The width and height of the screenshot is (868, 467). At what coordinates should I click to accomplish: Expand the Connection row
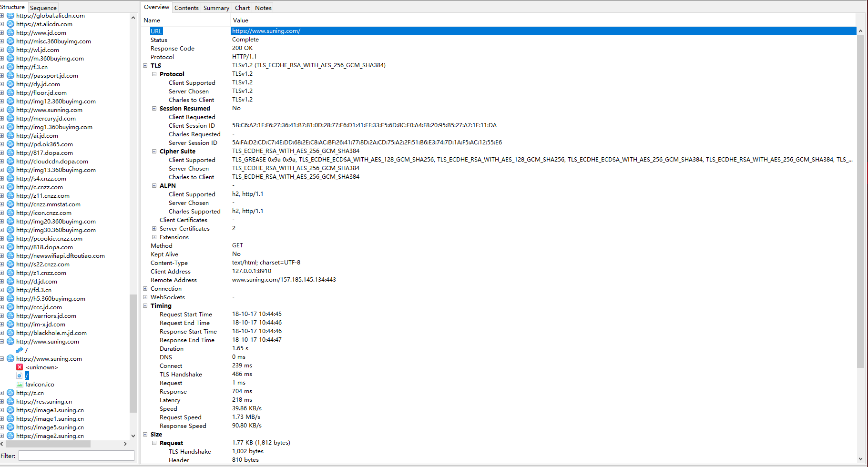[x=145, y=289]
